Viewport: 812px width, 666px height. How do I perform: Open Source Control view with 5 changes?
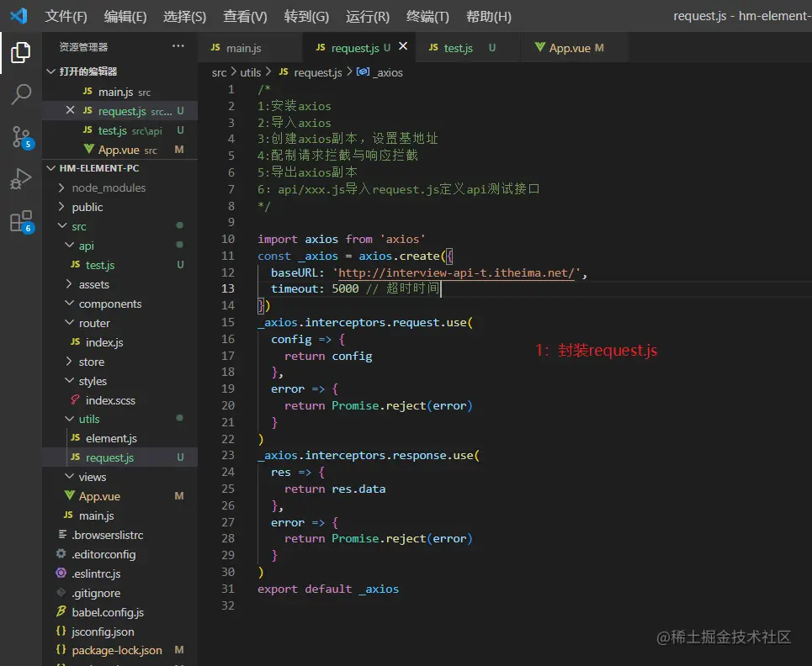coord(22,137)
